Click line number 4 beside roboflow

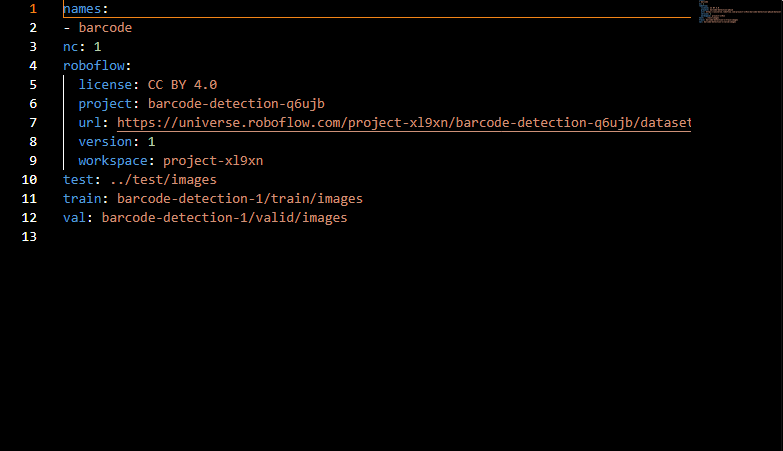(x=33, y=66)
